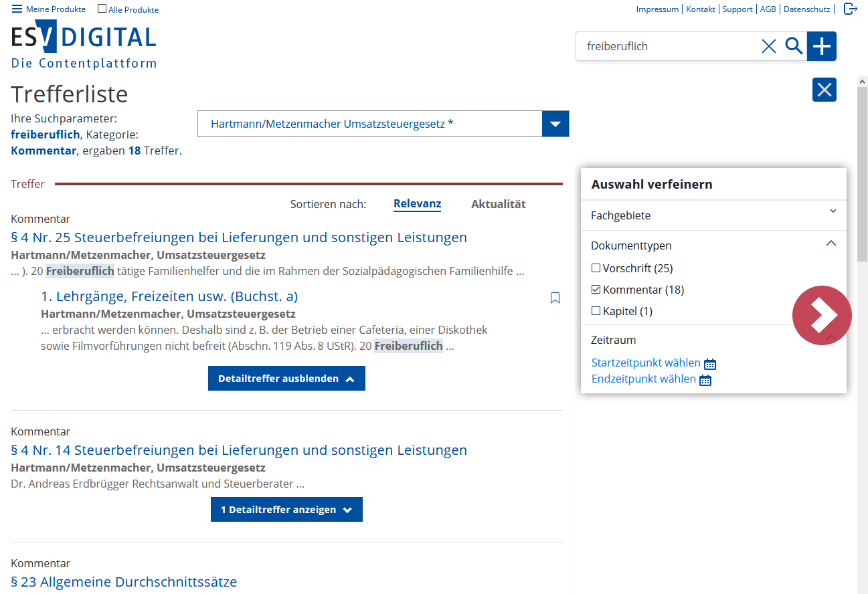Open the Impressum link
This screenshot has width=868, height=594.
[657, 9]
